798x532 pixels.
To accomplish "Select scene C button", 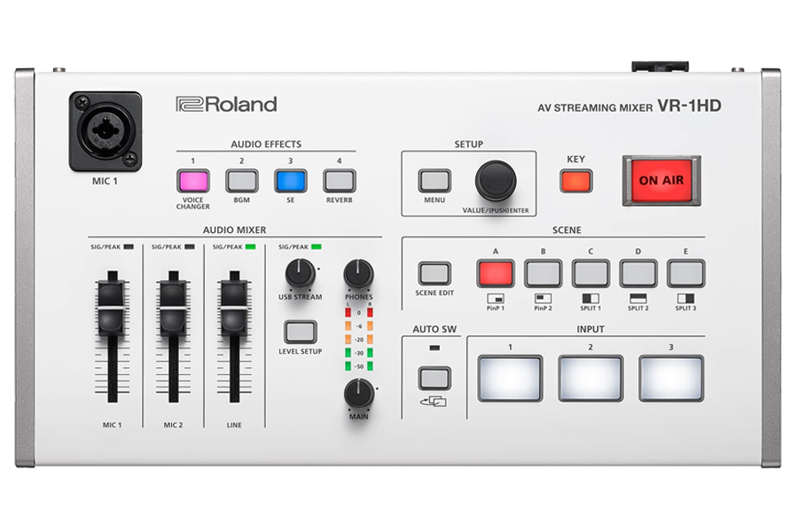I will coord(591,273).
